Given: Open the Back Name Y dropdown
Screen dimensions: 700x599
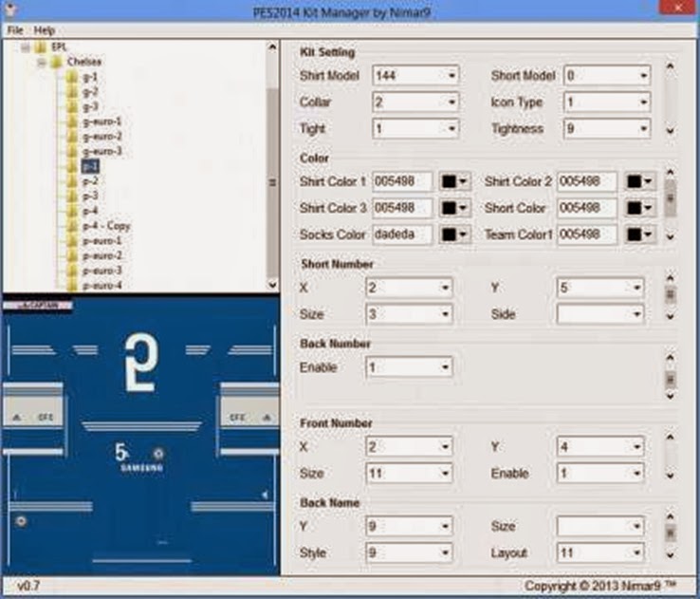Looking at the screenshot, I should (409, 526).
